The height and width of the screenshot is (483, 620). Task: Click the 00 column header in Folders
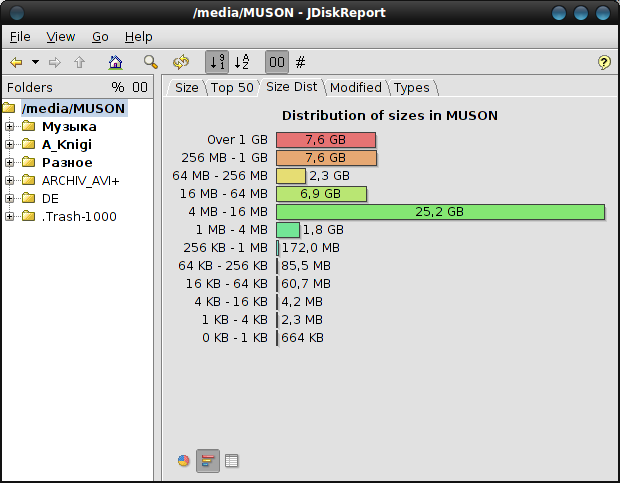pos(140,87)
